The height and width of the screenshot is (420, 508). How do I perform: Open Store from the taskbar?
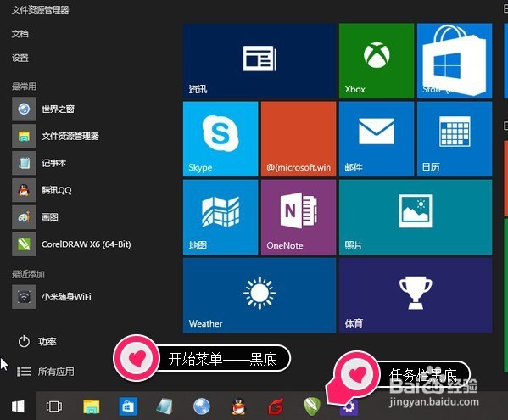[128, 406]
